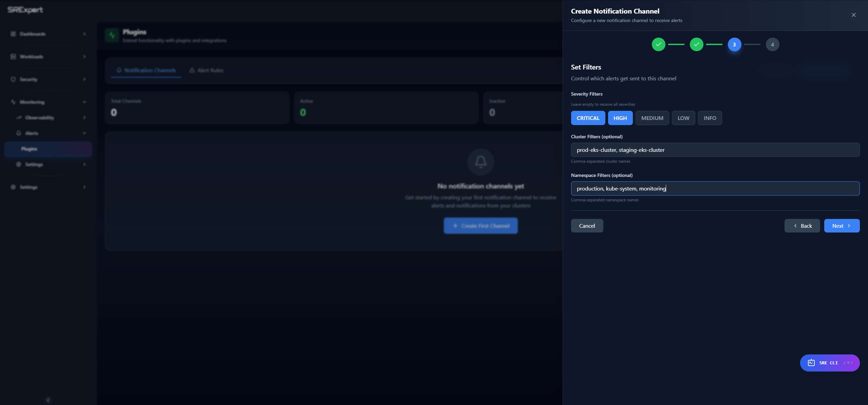Select step 4 in the wizard
868x405 pixels.
click(772, 44)
